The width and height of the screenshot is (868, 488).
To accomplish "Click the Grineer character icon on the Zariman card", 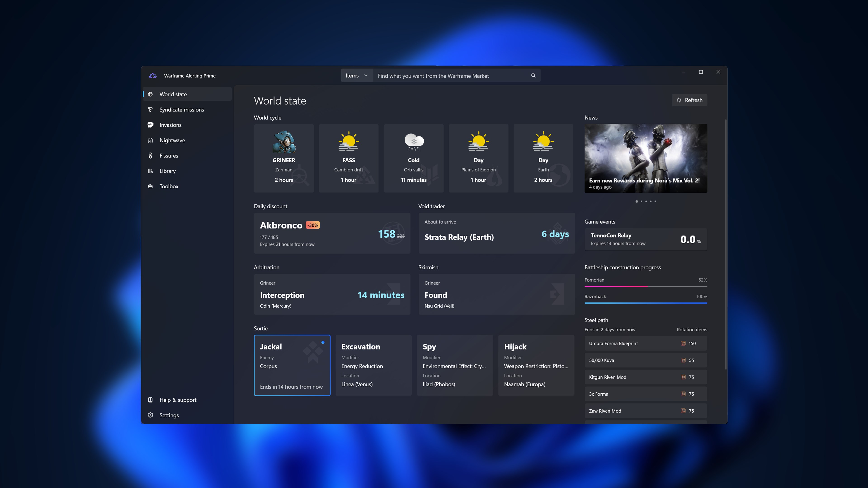I will coord(284,142).
